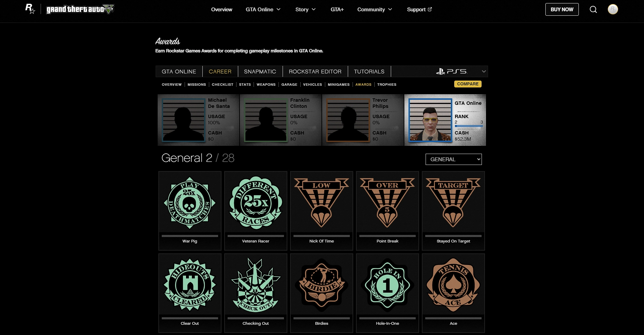This screenshot has width=644, height=335.
Task: Select the Hole-In-One badge
Action: pyautogui.click(x=387, y=285)
